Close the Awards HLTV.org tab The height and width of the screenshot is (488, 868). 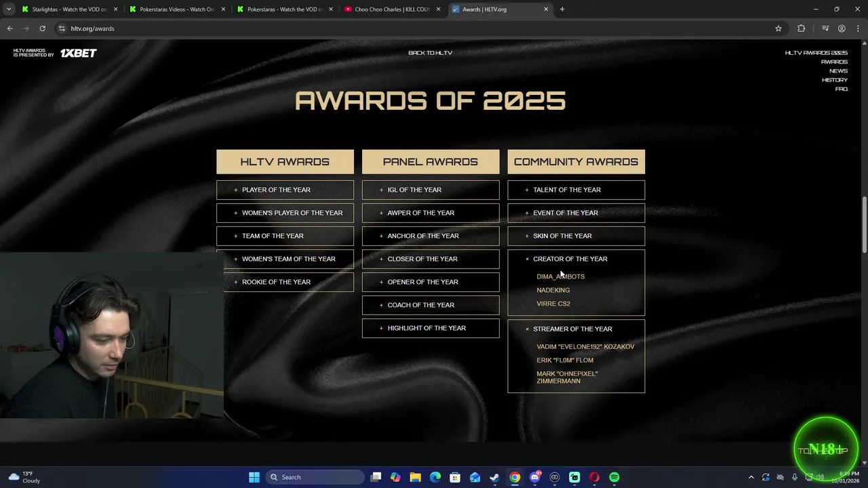pos(546,9)
